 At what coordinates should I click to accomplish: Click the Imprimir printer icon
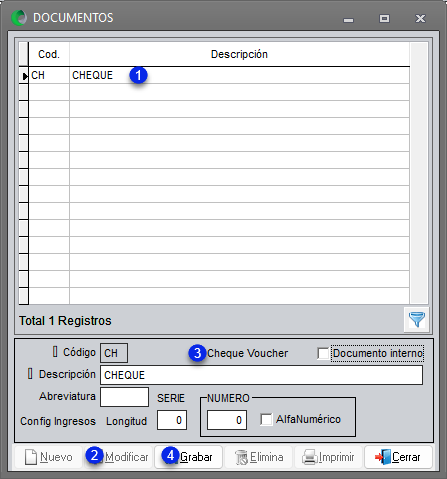tap(310, 457)
